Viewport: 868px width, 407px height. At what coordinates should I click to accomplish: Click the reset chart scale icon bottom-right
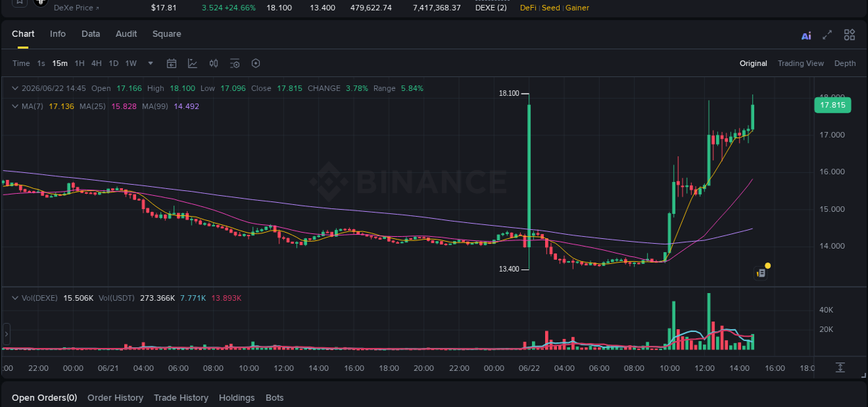point(840,367)
